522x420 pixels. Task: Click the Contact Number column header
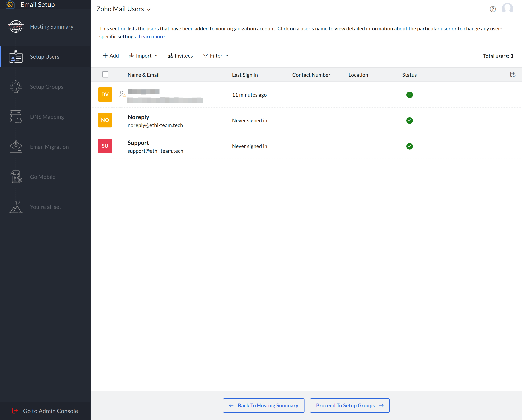[311, 75]
